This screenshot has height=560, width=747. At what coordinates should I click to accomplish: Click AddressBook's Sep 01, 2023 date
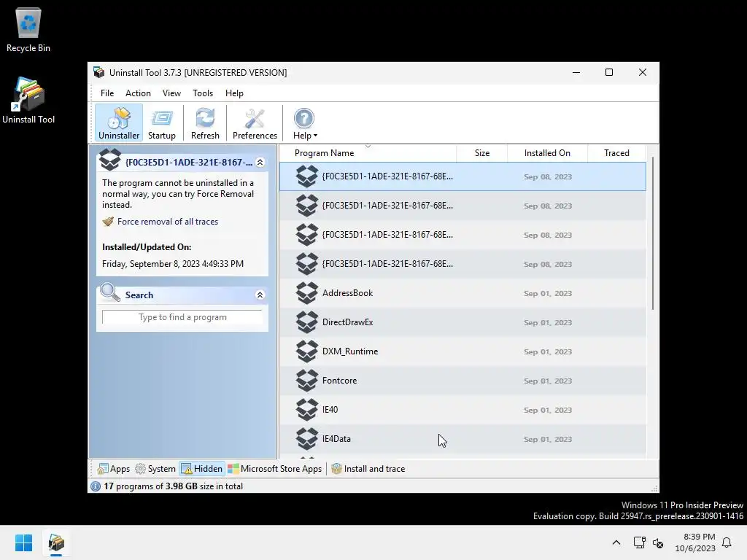coord(548,293)
